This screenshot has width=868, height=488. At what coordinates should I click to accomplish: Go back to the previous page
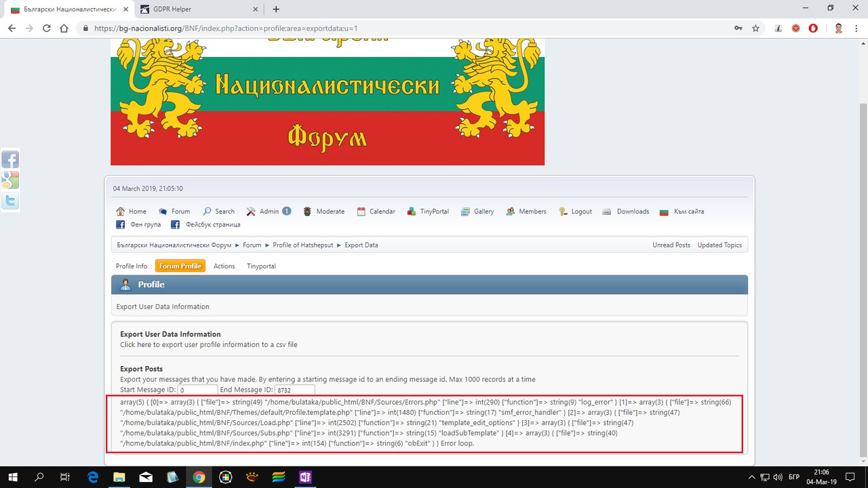pos(12,28)
